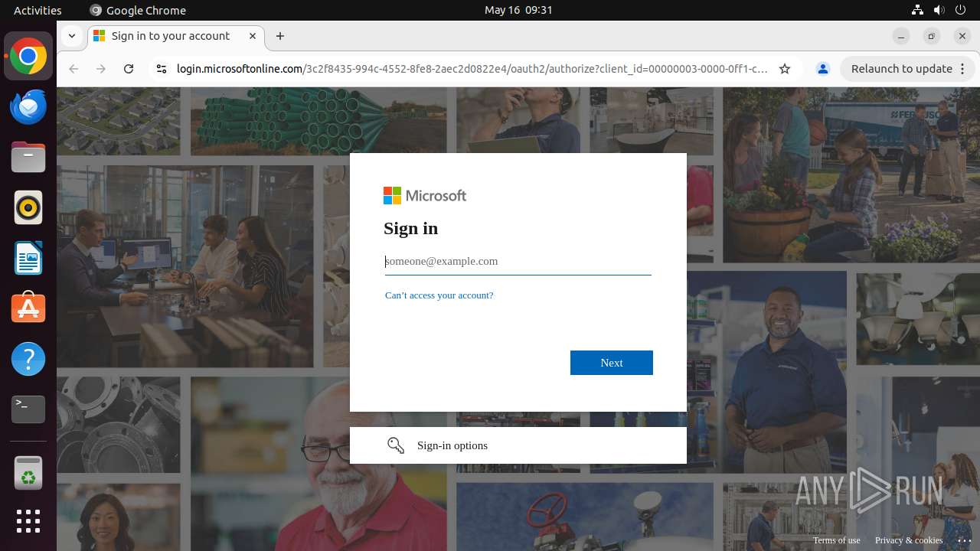This screenshot has height=551, width=980.
Task: Open the Files manager in dock
Action: 28,158
